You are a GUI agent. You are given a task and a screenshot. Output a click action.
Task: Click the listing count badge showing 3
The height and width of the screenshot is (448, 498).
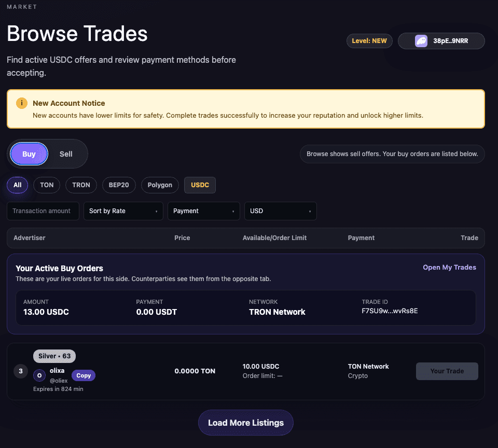[x=21, y=371]
